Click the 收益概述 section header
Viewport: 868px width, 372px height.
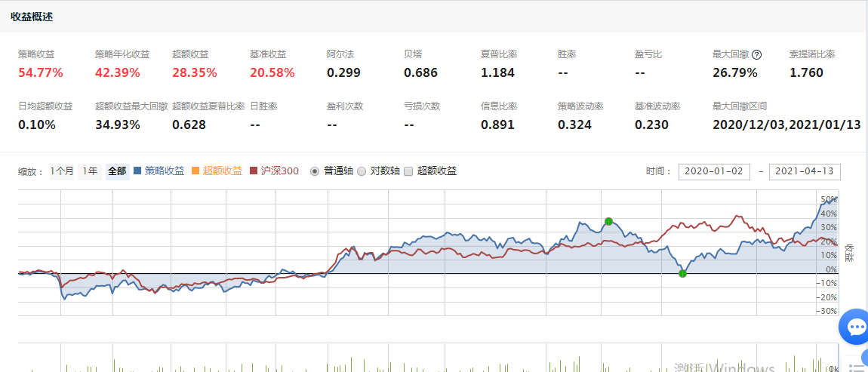click(31, 16)
